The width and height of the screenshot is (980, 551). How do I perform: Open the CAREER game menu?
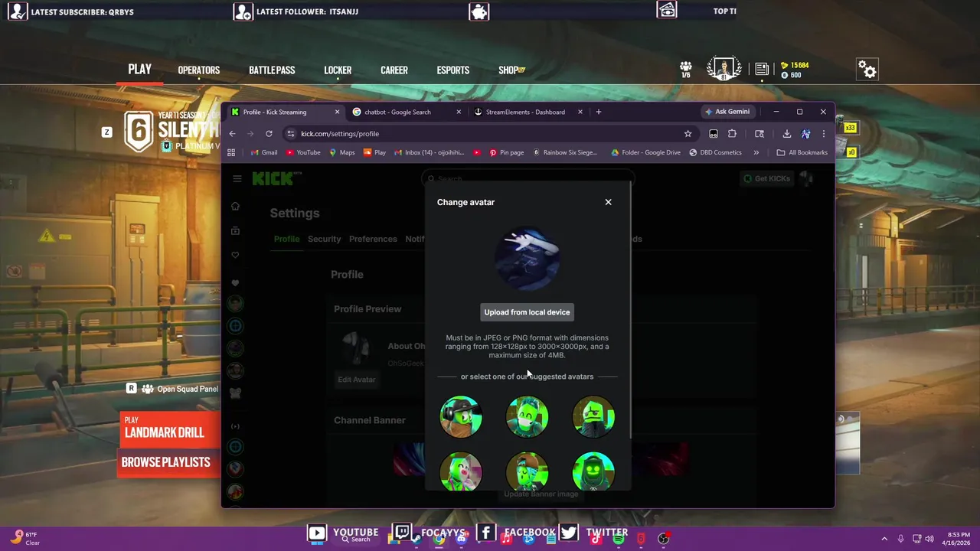(394, 70)
